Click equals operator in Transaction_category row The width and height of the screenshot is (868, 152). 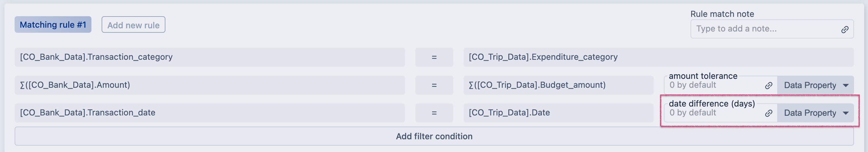[x=434, y=57]
